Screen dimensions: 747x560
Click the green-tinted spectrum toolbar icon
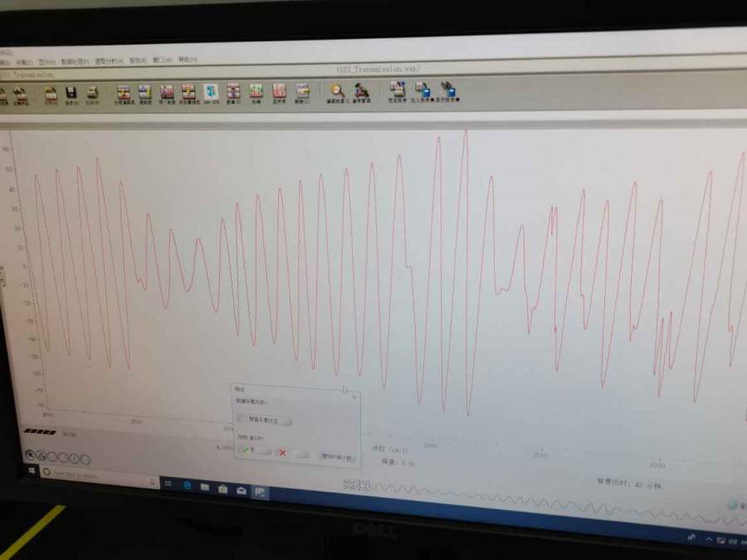pos(256,92)
